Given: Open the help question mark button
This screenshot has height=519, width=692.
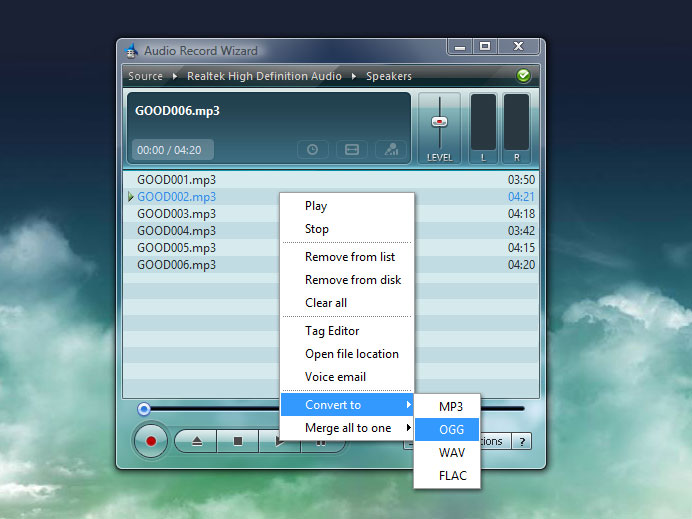Looking at the screenshot, I should 522,441.
